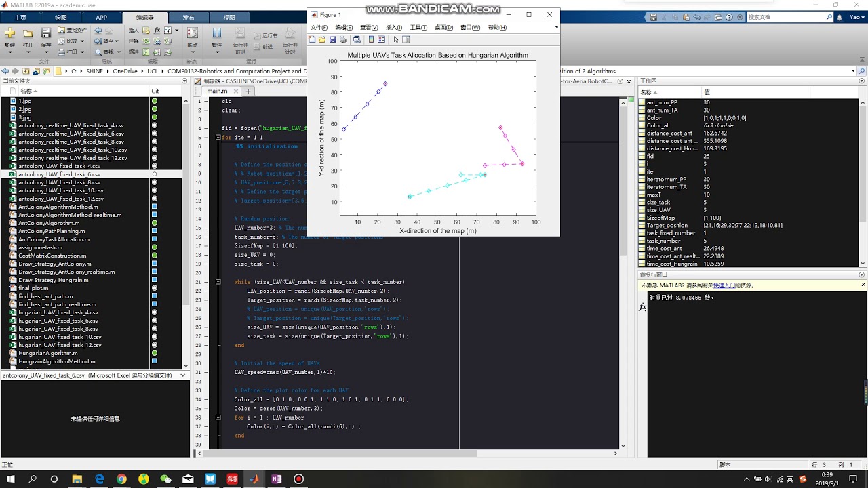The image size is (868, 488).
Task: Click the go back arrow in Navigate group
Action: click(x=98, y=30)
